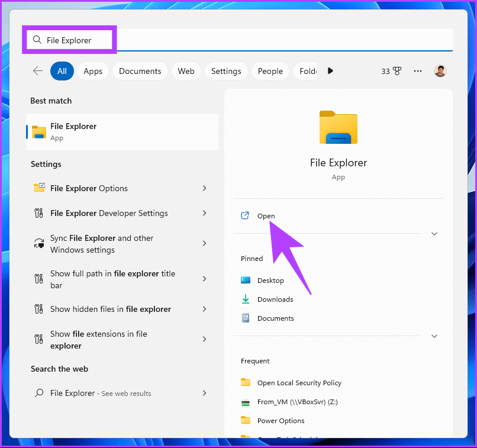This screenshot has width=477, height=448.
Task: Click the Local Security Policy folder icon
Action: tap(246, 382)
